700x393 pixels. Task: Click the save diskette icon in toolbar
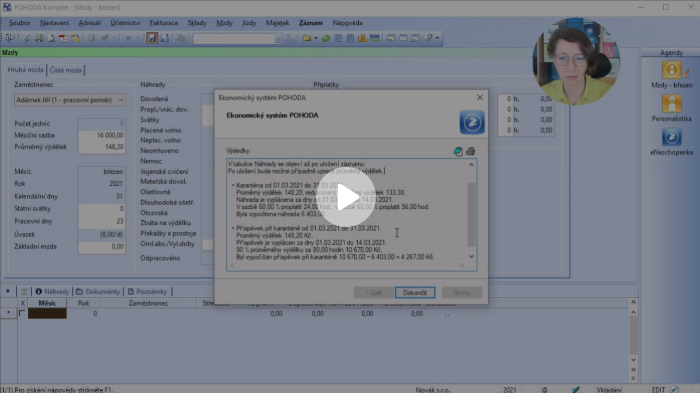pos(152,38)
